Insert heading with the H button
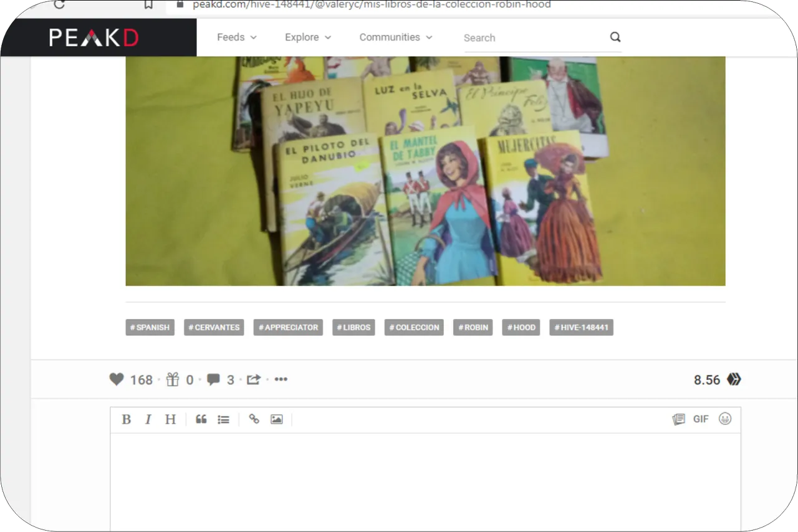The image size is (798, 532). [170, 419]
